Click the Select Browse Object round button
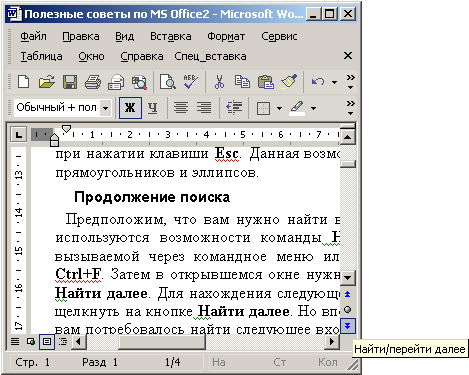469x375 pixels. click(x=348, y=310)
